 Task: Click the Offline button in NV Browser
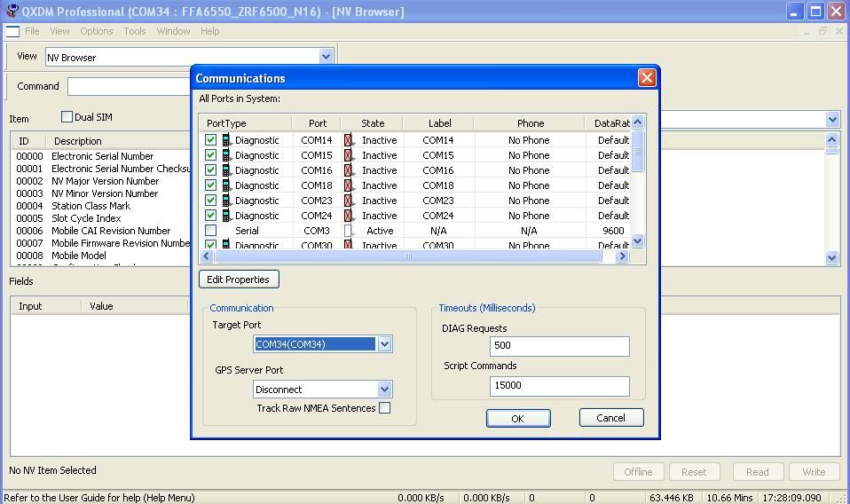[638, 471]
